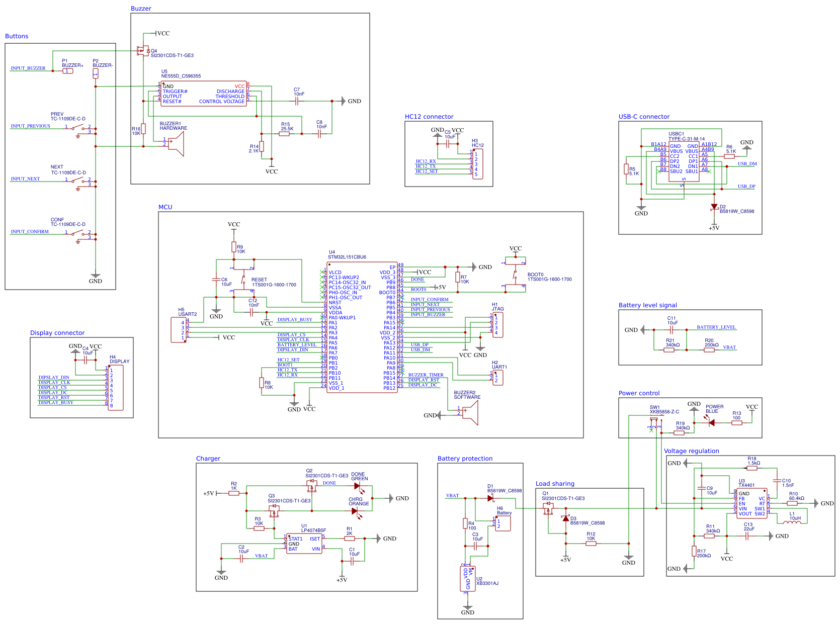The image size is (840, 624).
Task: Select diode D3 B5819W in Load sharing
Action: [565, 518]
